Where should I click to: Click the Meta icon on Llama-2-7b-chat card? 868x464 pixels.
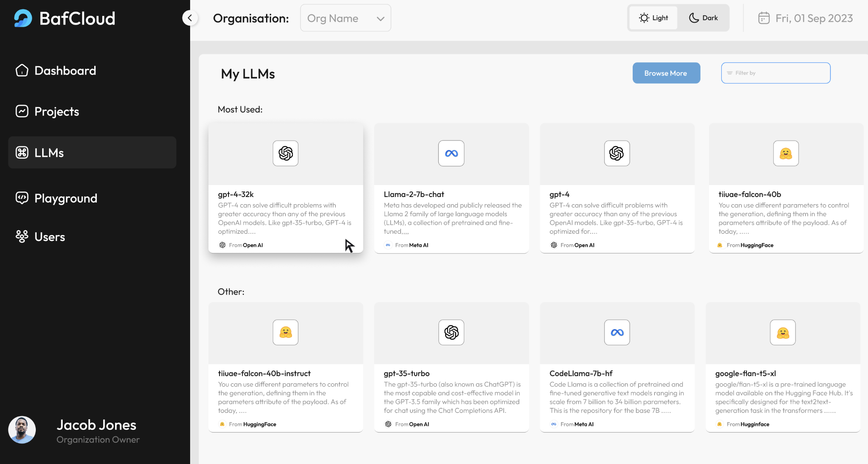[x=451, y=153]
